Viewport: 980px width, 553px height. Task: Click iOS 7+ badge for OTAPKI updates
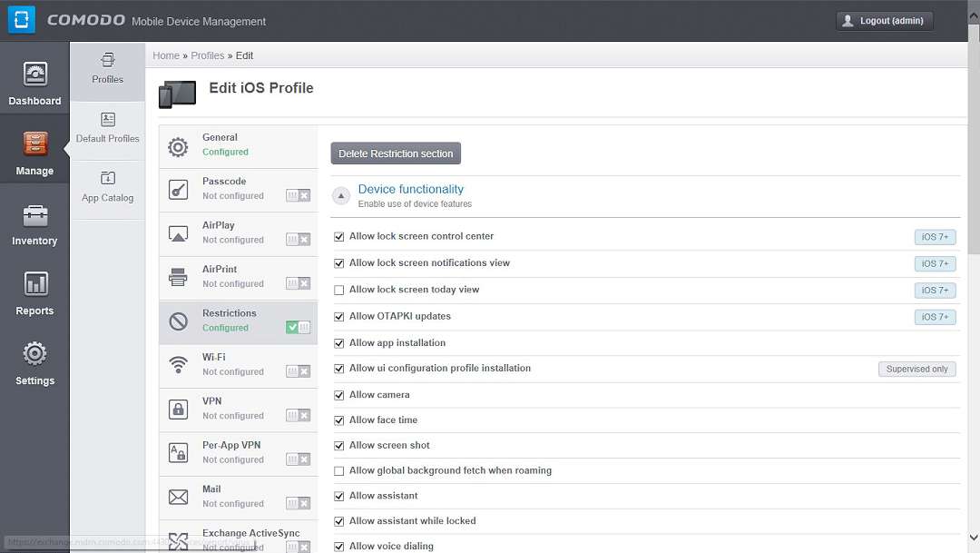(935, 317)
